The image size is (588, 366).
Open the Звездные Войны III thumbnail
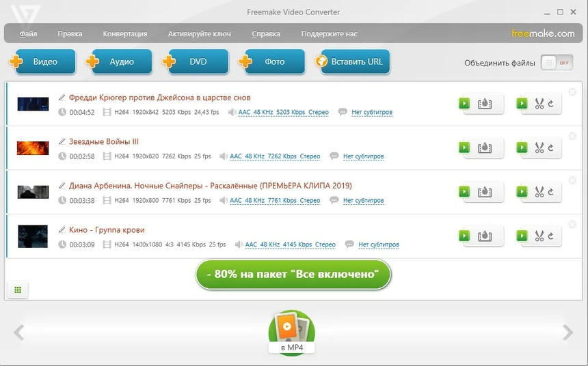coord(33,148)
